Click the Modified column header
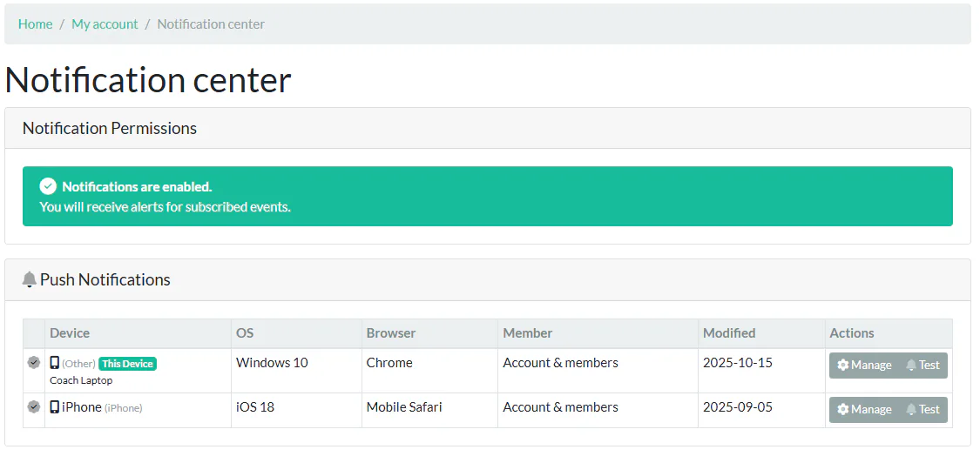 tap(729, 333)
